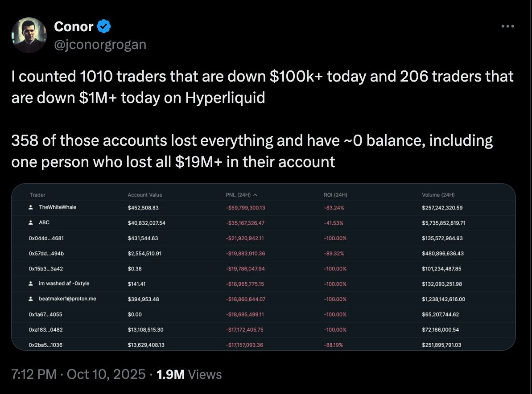This screenshot has width=532, height=394.
Task: Click the user icon beside TheWhiteWhale
Action: click(x=30, y=207)
